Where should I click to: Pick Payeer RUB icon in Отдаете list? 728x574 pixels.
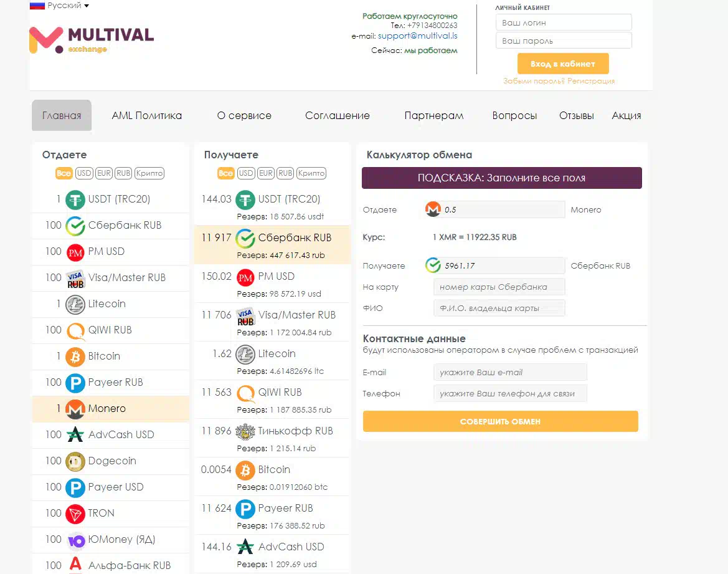pos(75,383)
